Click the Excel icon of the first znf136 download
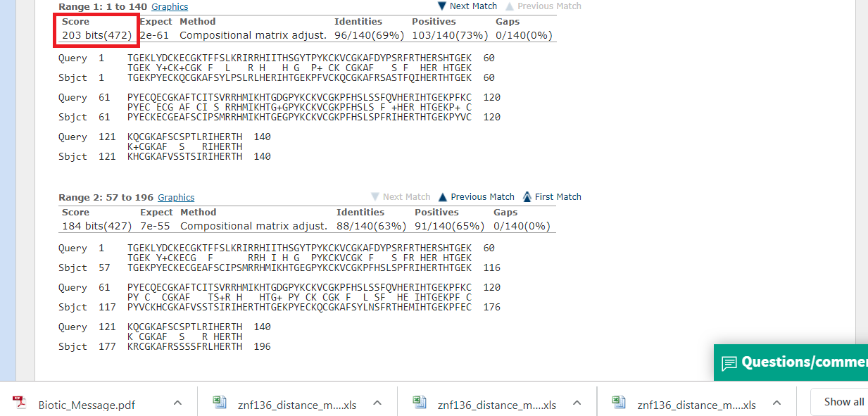 [x=220, y=403]
